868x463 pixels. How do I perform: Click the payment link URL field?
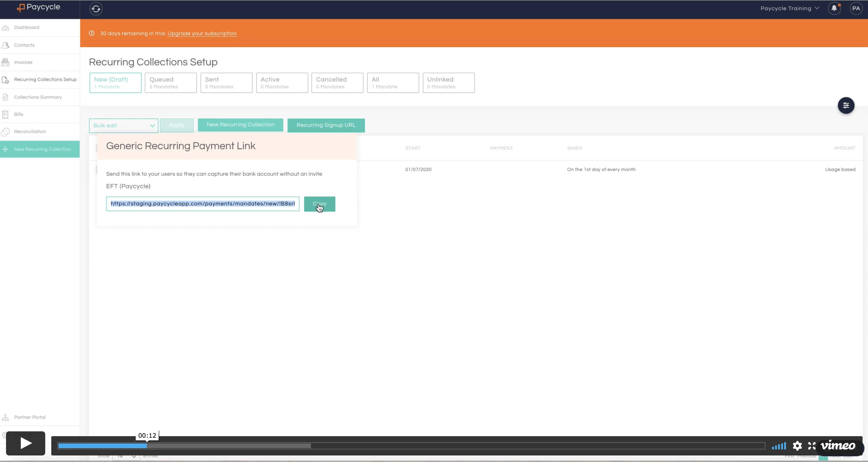point(202,204)
